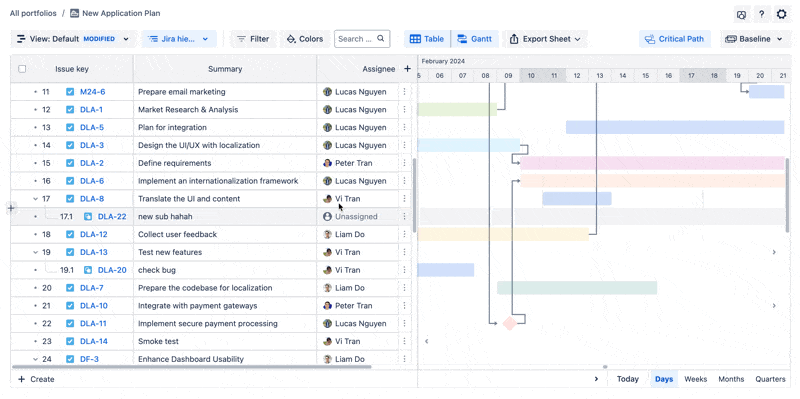
Task: Switch to the Gantt view tab
Action: (x=474, y=39)
